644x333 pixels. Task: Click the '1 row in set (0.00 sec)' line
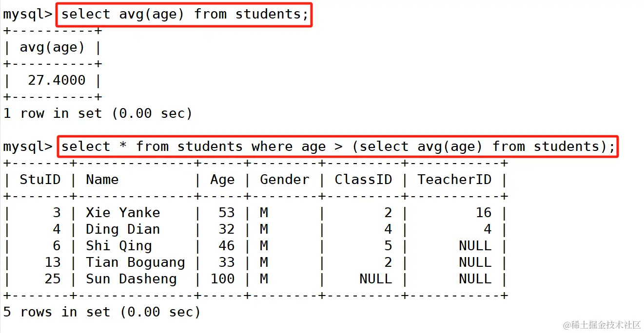[x=98, y=113]
